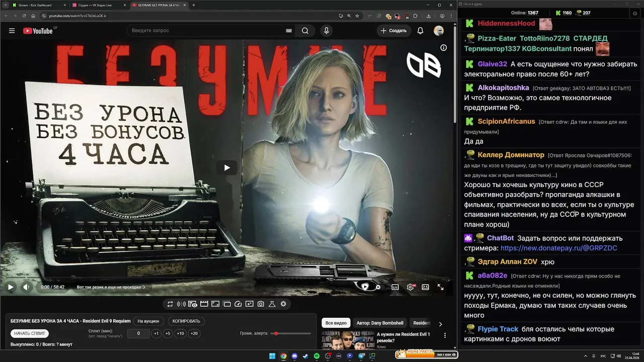Open extension toolbar settings gear
This screenshot has width=644, height=362.
click(283, 304)
